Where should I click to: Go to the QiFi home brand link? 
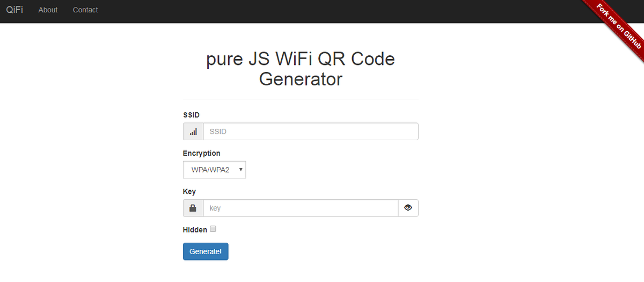pos(14,10)
